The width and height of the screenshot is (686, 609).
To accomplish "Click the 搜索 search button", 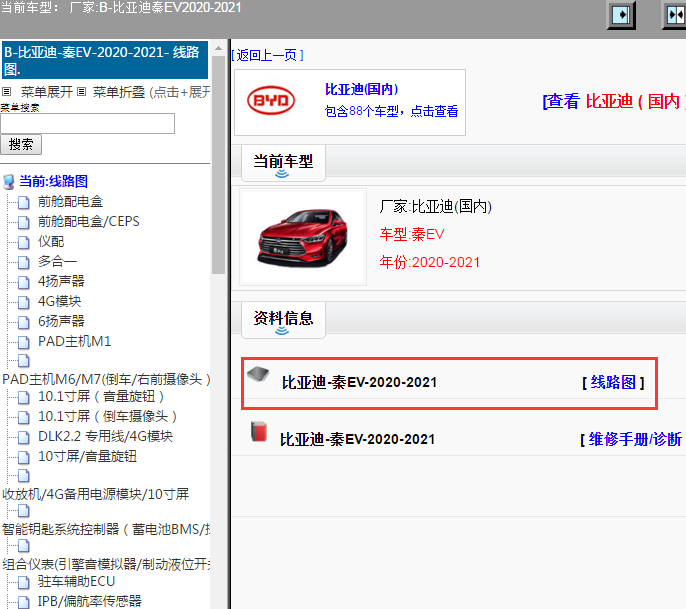I will point(21,144).
